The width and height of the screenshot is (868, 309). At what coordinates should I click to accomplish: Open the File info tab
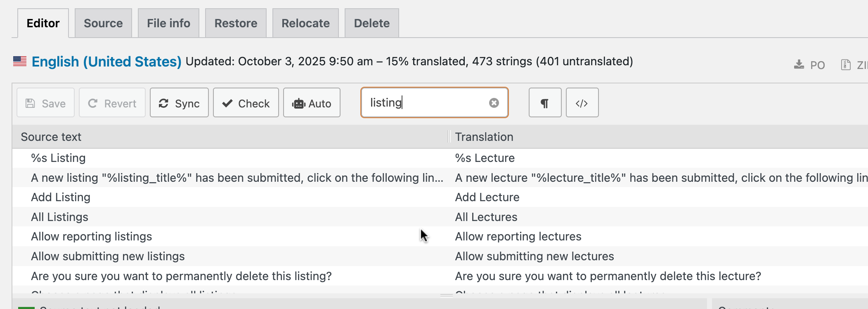click(x=168, y=23)
